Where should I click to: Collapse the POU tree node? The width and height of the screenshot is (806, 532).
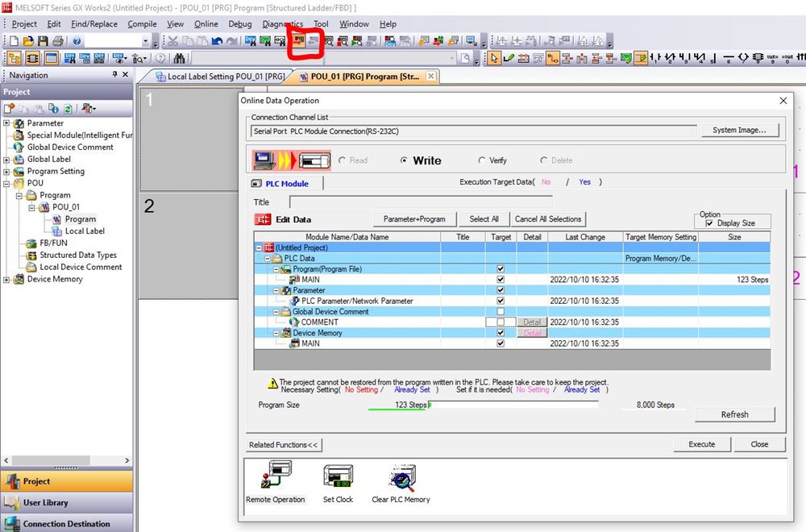coord(6,184)
